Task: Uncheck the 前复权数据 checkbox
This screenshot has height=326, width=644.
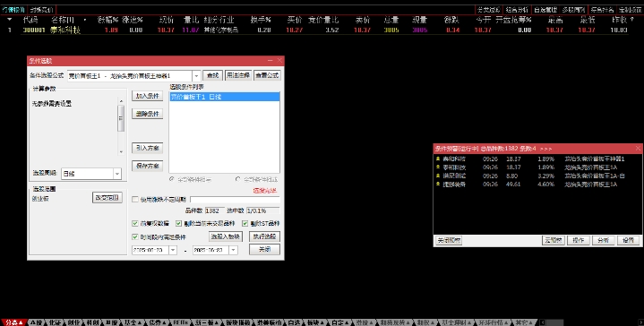Action: tap(134, 223)
